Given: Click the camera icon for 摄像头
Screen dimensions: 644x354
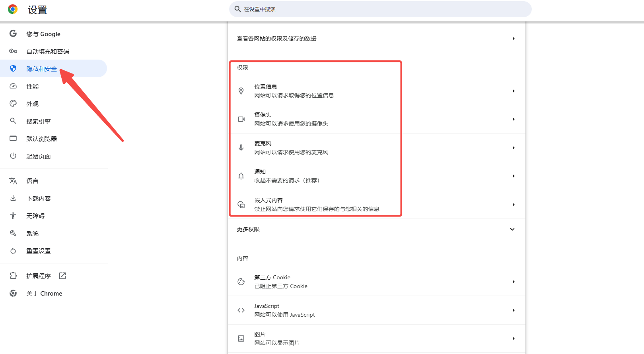Looking at the screenshot, I should (241, 119).
